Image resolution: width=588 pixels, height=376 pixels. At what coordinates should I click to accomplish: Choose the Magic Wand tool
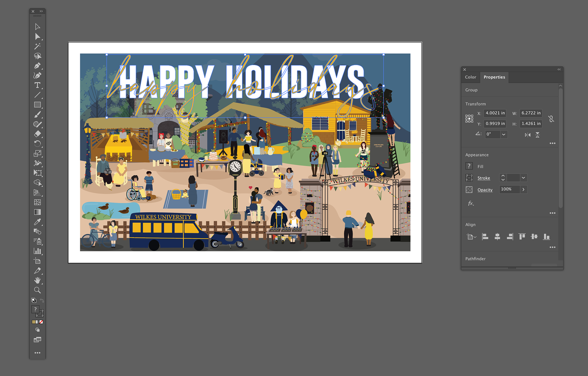pos(37,46)
